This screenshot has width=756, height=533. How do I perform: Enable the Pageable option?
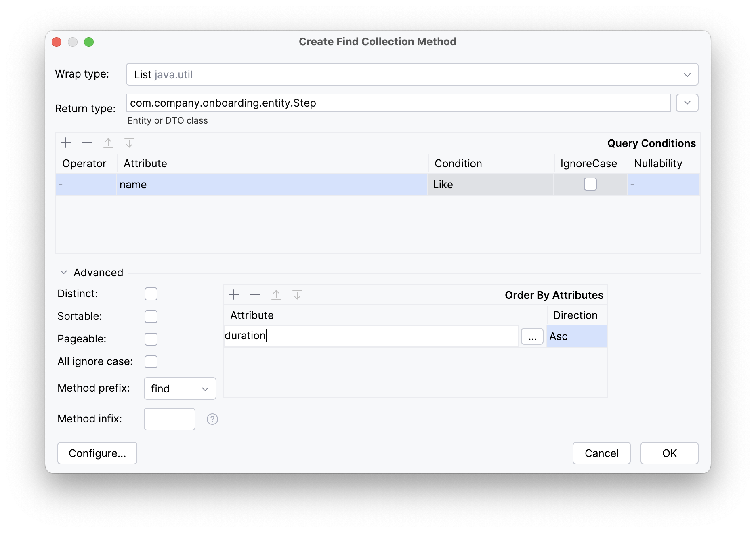pos(151,339)
